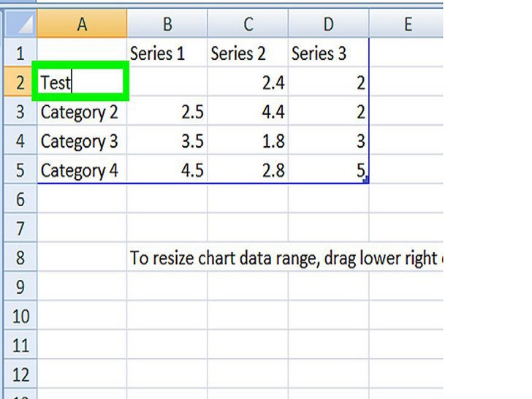Click the column C header

248,25
